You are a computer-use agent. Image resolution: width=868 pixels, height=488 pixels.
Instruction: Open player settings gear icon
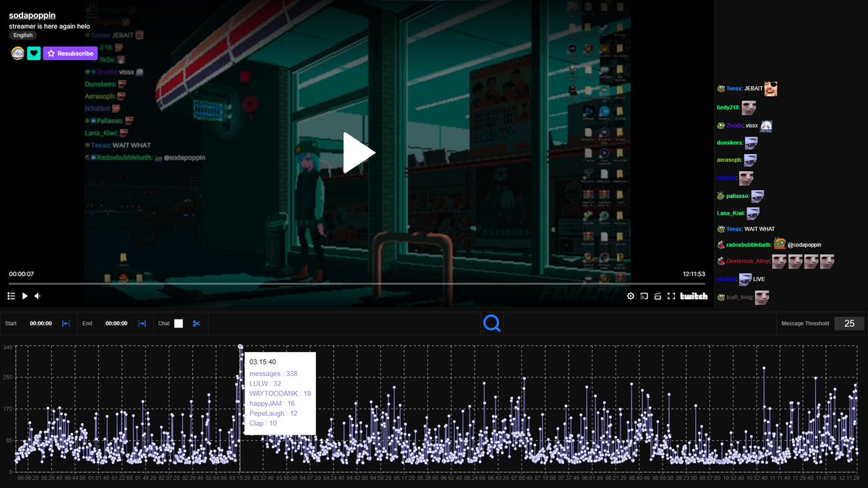pyautogui.click(x=631, y=296)
